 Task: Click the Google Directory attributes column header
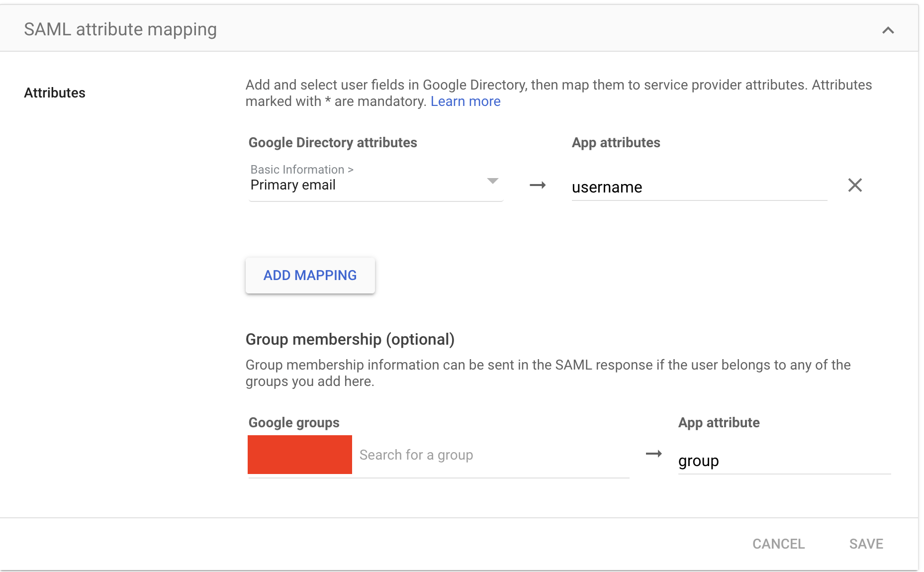pyautogui.click(x=332, y=142)
